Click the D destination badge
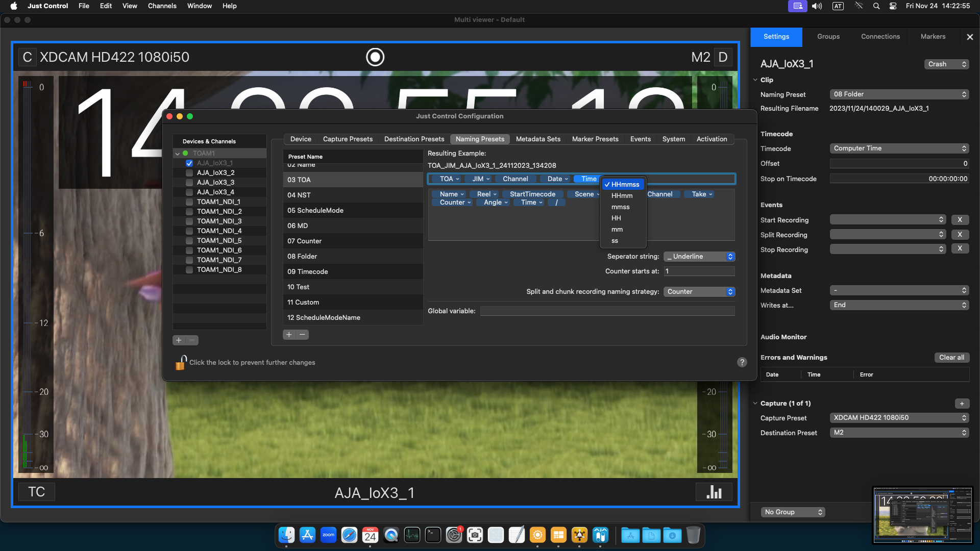This screenshot has width=980, height=551. (x=723, y=57)
